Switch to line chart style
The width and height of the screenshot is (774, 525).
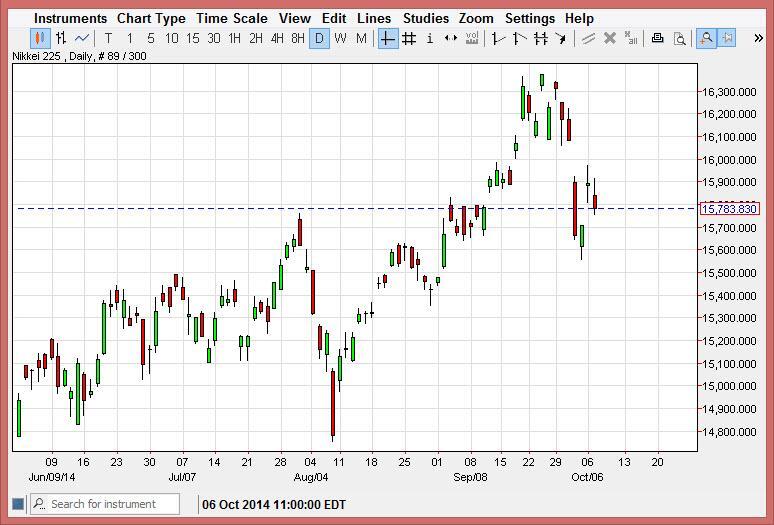82,39
